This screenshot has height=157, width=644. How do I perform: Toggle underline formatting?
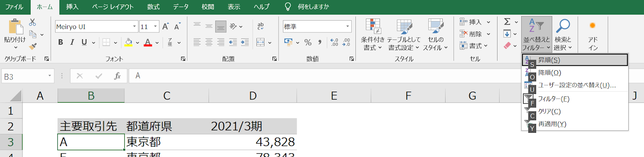84,42
